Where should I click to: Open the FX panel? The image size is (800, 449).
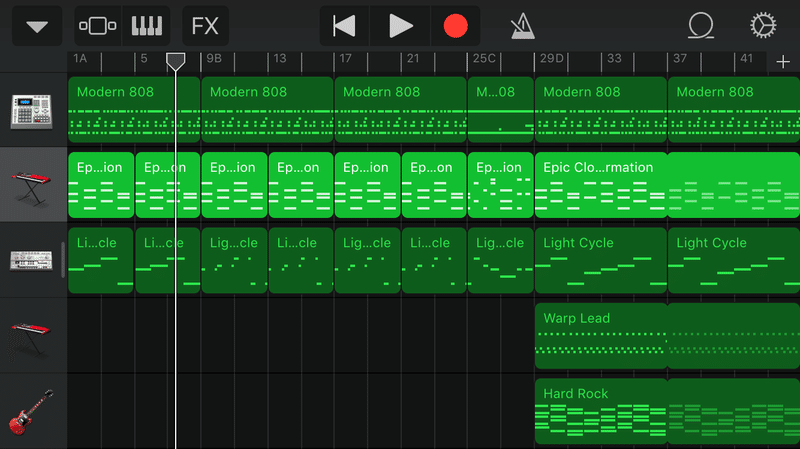(x=205, y=26)
